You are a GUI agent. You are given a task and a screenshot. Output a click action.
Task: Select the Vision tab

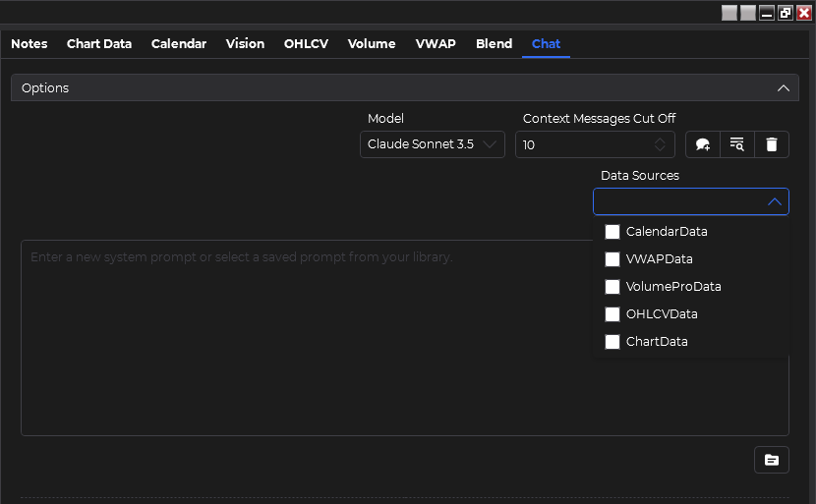(x=245, y=43)
